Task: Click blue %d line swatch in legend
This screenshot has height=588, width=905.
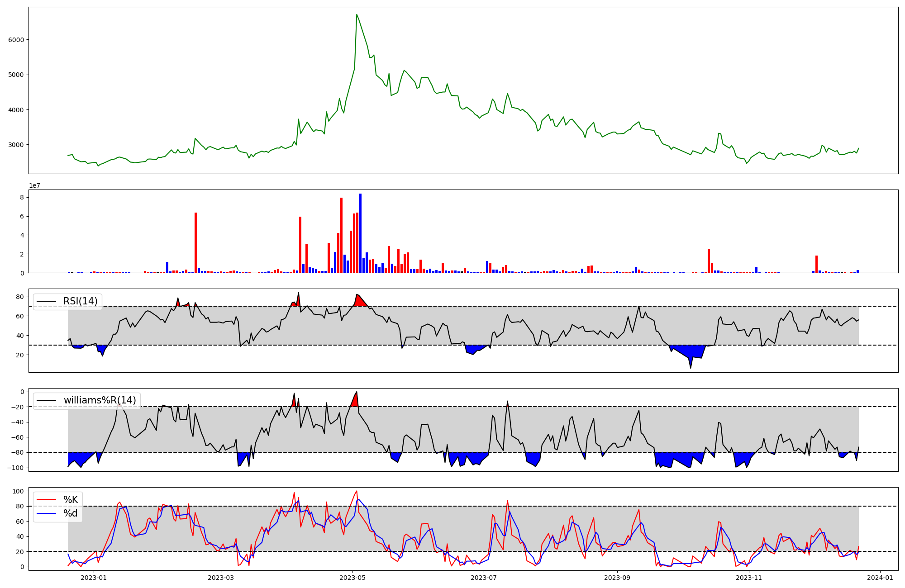Action: 46,513
